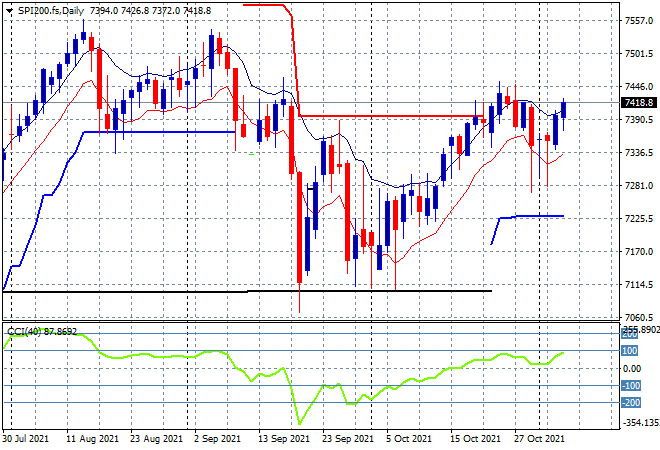660x450 pixels.
Task: Select the black horizontal support line near 7105
Action: click(247, 291)
